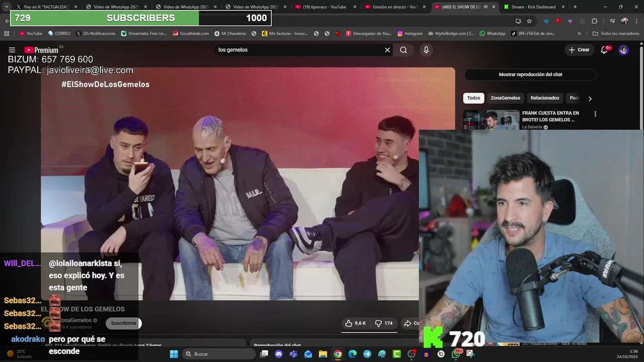This screenshot has width=644, height=362.
Task: Select the Todos filter chip
Action: coord(473,98)
